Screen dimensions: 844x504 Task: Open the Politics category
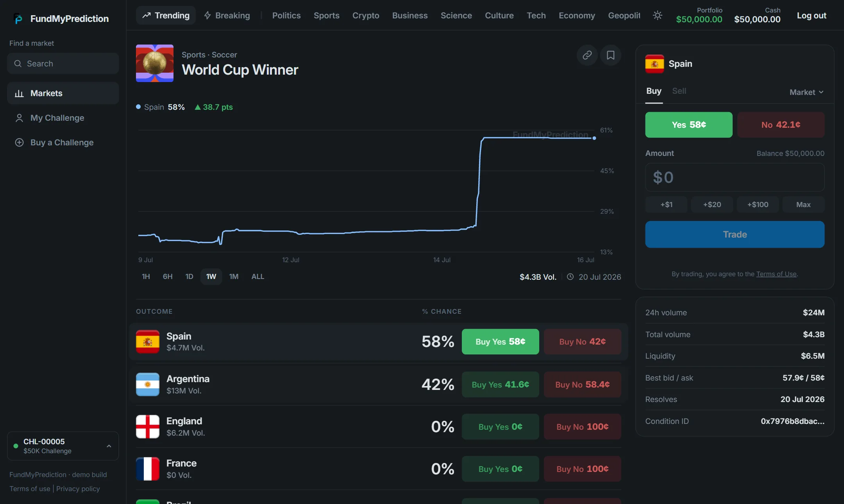(x=286, y=15)
